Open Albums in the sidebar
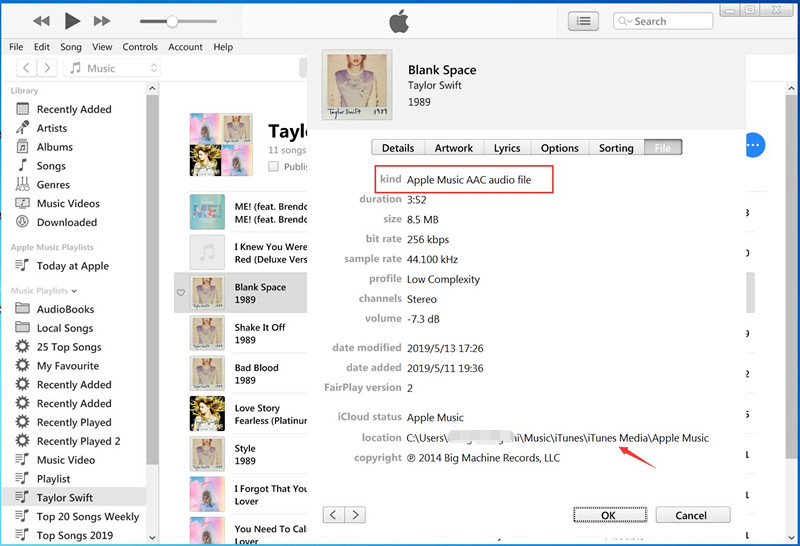The image size is (800, 546). 55,147
